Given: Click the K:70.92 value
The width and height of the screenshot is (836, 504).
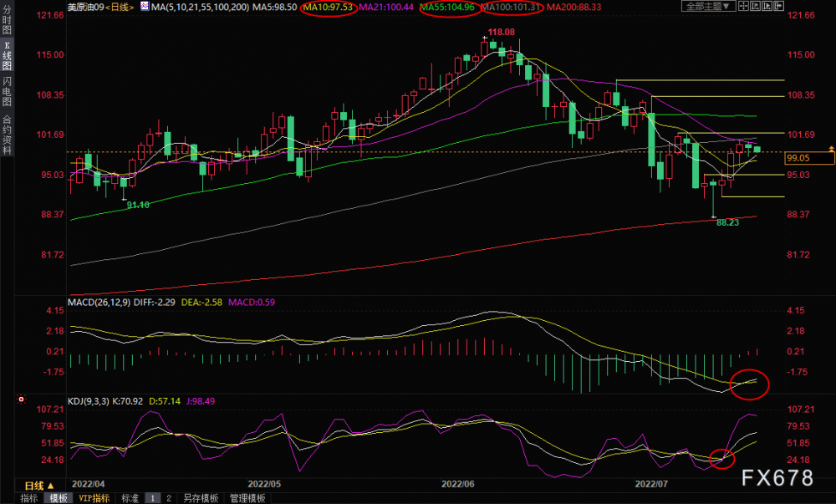Looking at the screenshot, I should [129, 401].
